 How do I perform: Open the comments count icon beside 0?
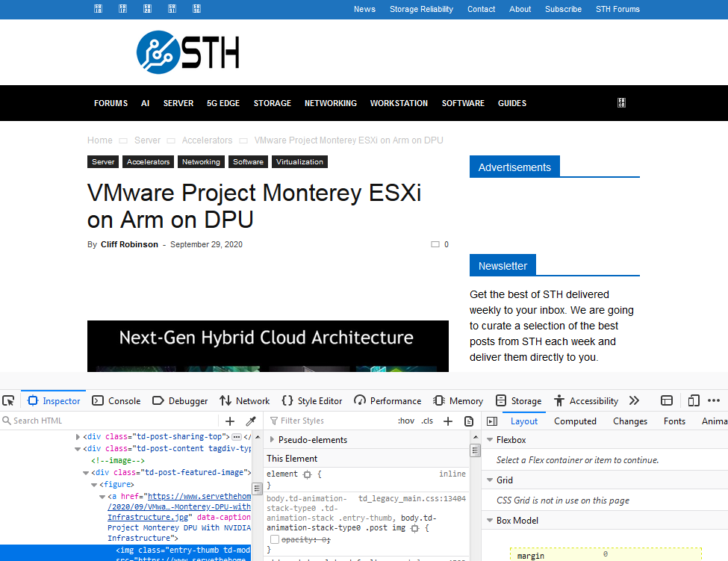435,244
